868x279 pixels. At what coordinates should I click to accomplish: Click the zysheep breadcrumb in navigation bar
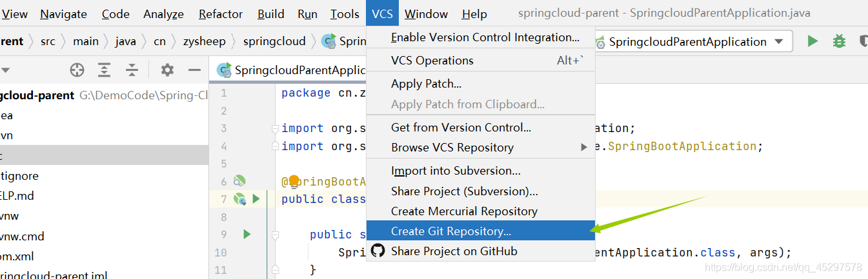[204, 41]
